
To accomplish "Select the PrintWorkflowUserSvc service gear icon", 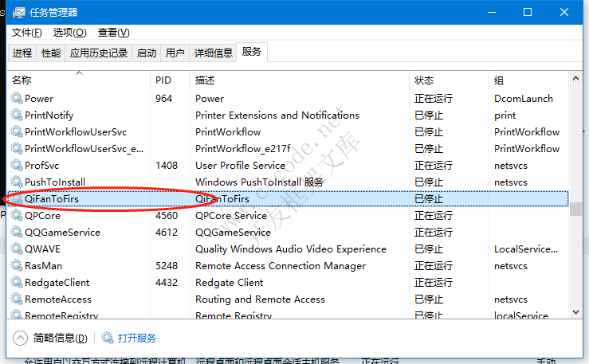I will click(17, 131).
